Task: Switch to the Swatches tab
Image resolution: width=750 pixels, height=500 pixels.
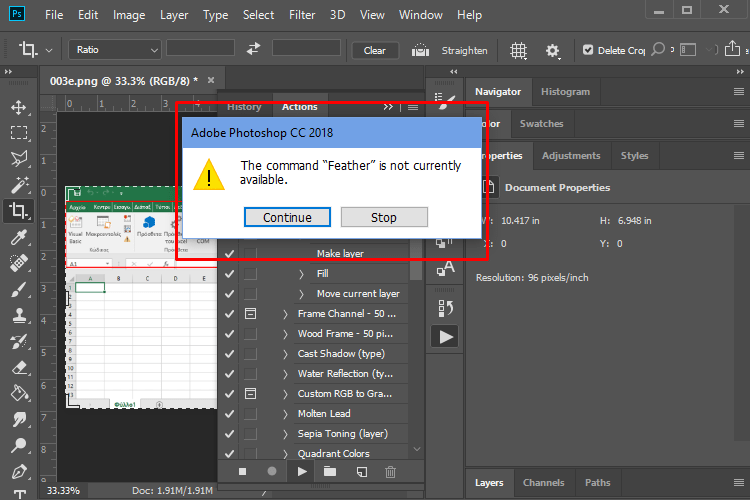Action: point(541,123)
